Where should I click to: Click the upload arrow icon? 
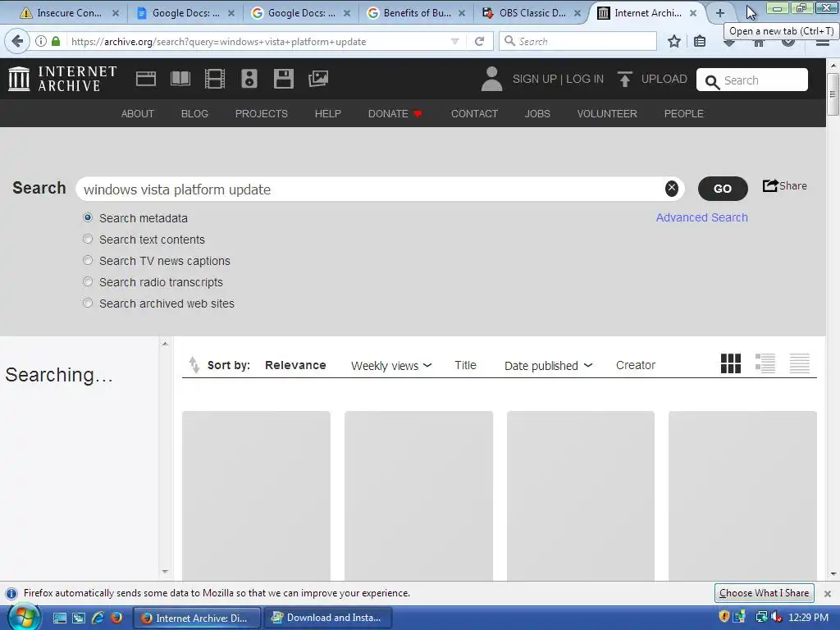[624, 79]
